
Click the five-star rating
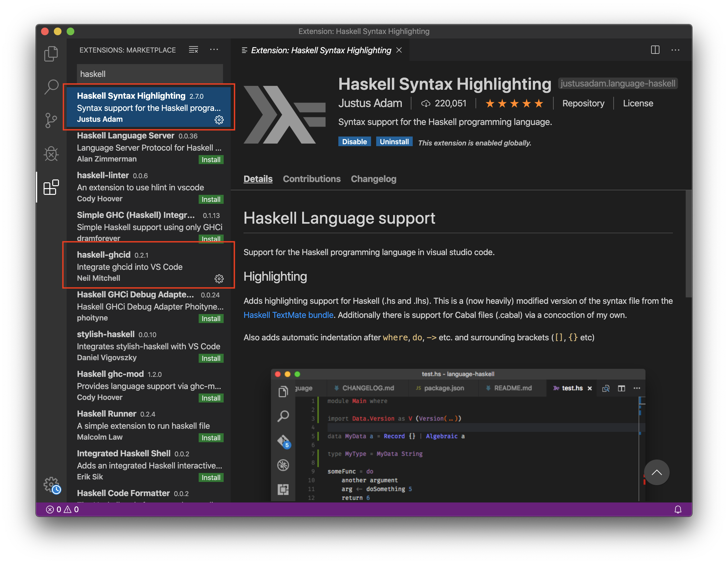click(x=514, y=104)
